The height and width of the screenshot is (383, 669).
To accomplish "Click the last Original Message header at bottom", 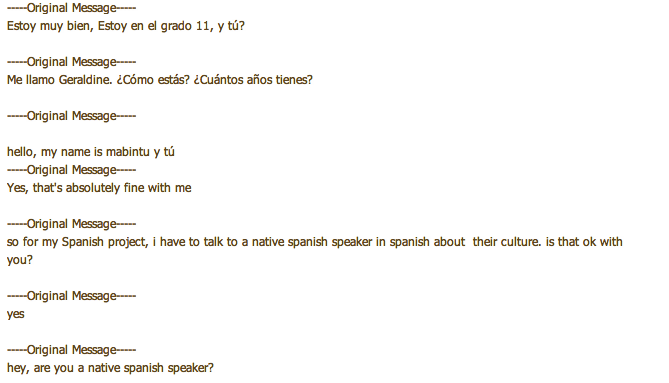I will click(x=71, y=350).
